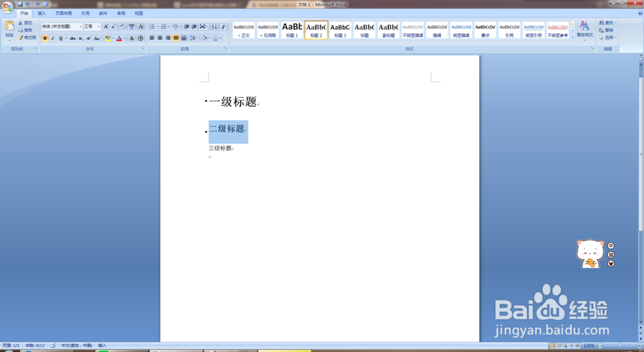Click the Paste clipboard icon

point(9,26)
